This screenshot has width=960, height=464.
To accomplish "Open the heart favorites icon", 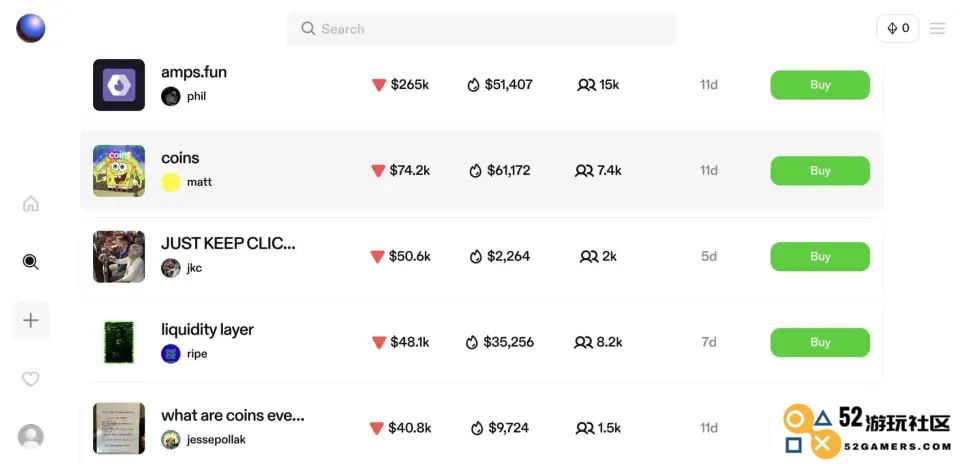I will tap(31, 379).
